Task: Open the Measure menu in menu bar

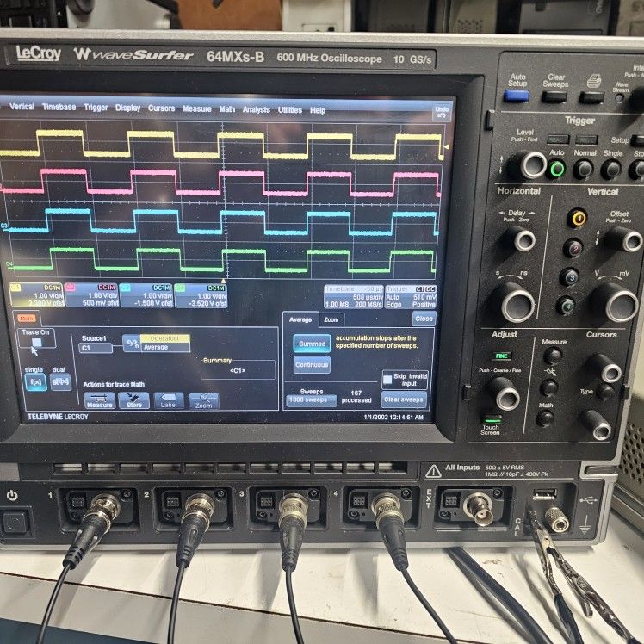Action: [197, 108]
